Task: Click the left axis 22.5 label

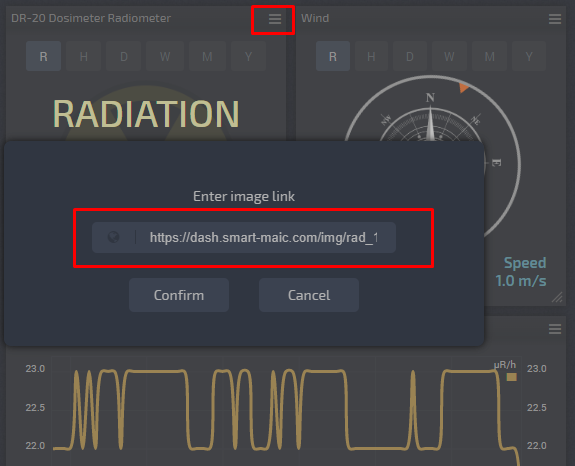Action: point(35,407)
